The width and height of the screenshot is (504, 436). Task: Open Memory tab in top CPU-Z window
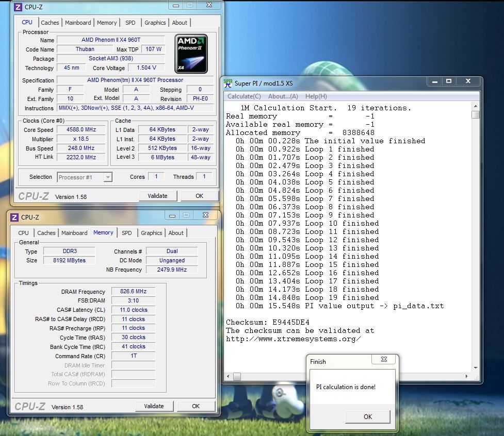(107, 23)
